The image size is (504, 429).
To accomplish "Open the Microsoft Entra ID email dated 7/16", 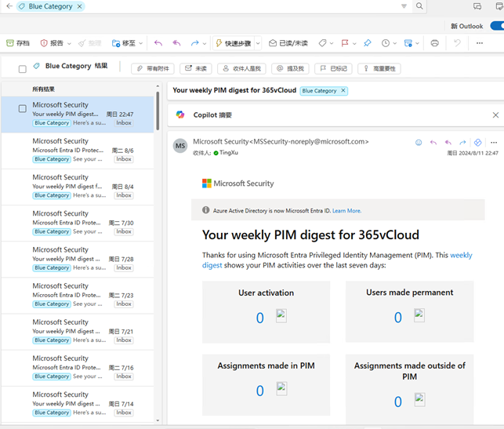I will coord(78,368).
